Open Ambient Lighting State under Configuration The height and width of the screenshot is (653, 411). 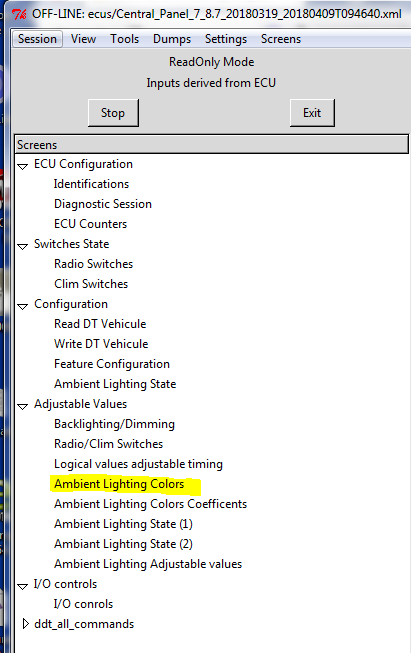point(115,384)
